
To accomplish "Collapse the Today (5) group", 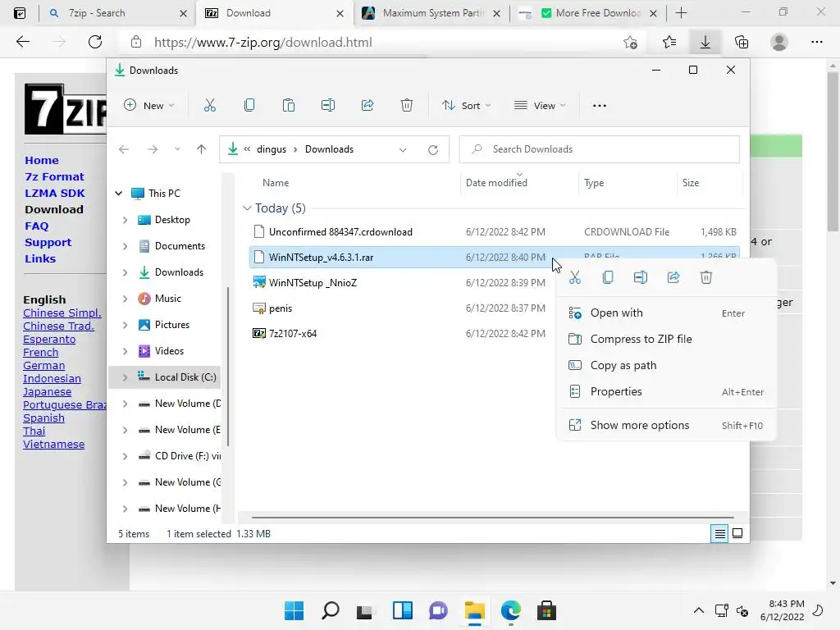I will point(247,208).
